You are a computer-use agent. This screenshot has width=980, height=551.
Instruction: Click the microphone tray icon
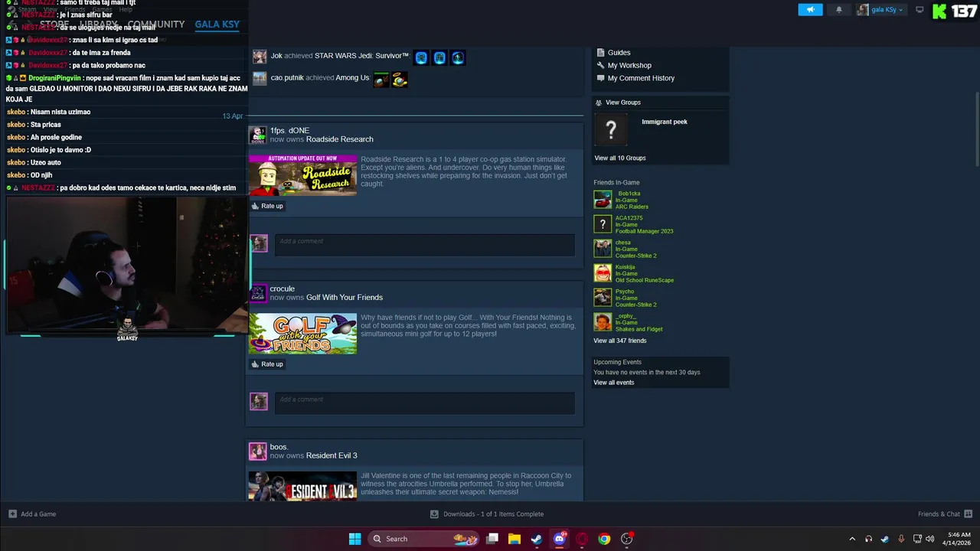coord(900,539)
